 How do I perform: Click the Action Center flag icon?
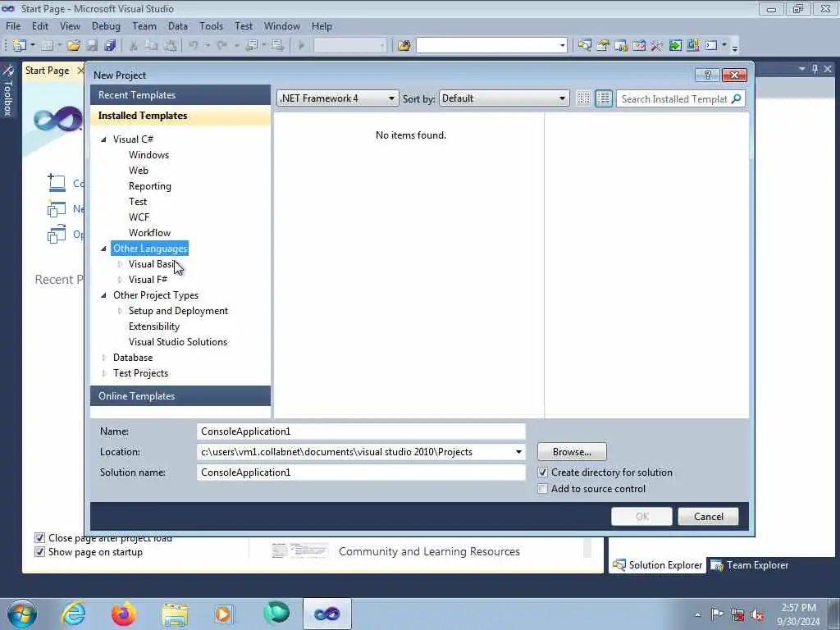pyautogui.click(x=717, y=614)
